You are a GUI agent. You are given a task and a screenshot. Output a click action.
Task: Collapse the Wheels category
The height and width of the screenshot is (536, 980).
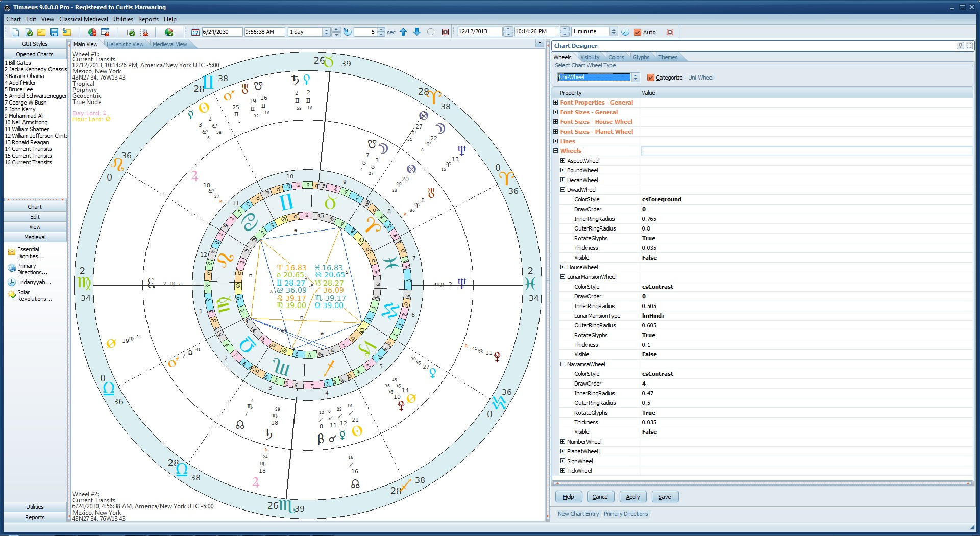tap(556, 151)
